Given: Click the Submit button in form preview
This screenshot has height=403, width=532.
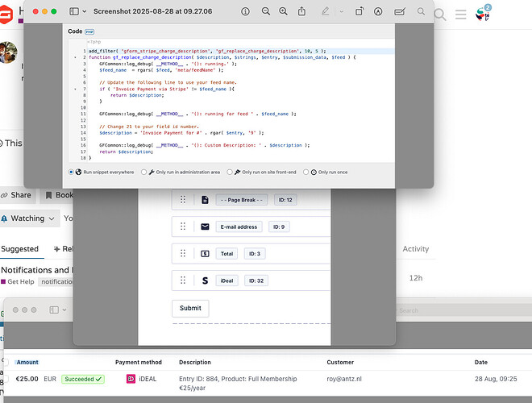Looking at the screenshot, I should [190, 308].
